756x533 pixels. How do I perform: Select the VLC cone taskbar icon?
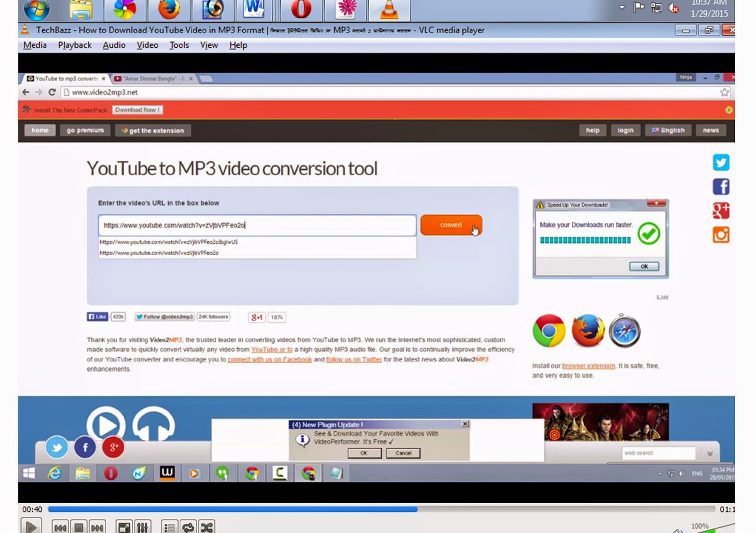pyautogui.click(x=389, y=9)
